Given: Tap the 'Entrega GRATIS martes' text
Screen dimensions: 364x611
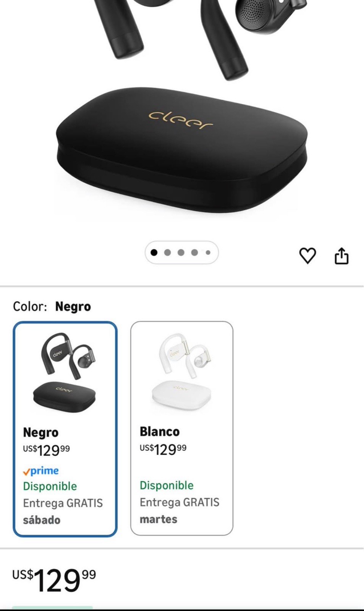Looking at the screenshot, I should 180,511.
